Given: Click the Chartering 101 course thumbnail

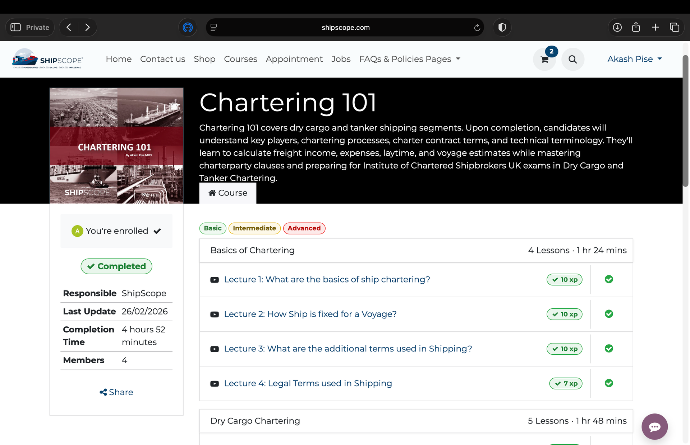Looking at the screenshot, I should [x=116, y=145].
